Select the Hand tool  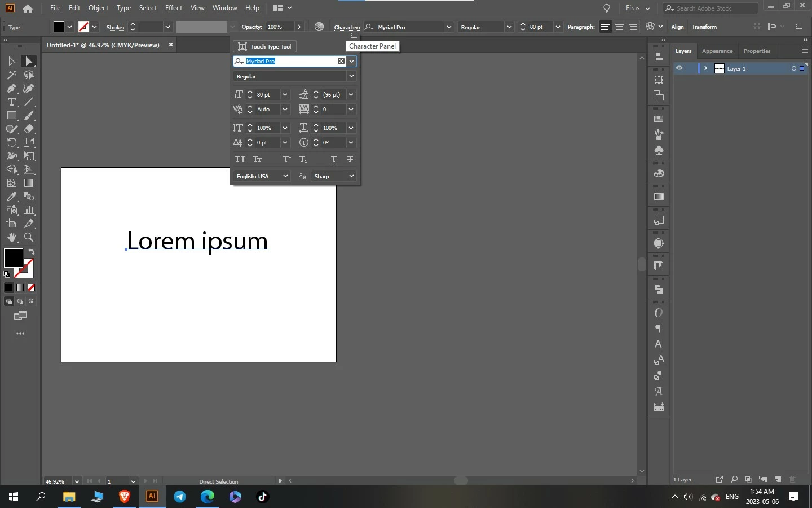point(12,237)
